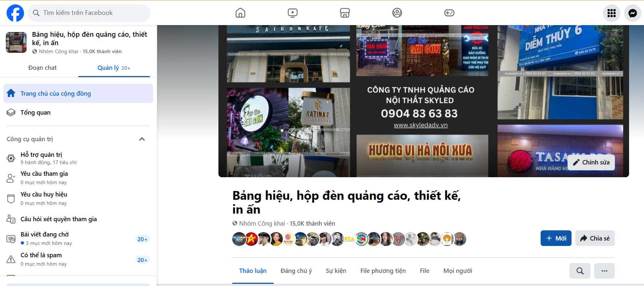The image size is (644, 286).
Task: Open the three-dot more options button
Action: (604, 271)
